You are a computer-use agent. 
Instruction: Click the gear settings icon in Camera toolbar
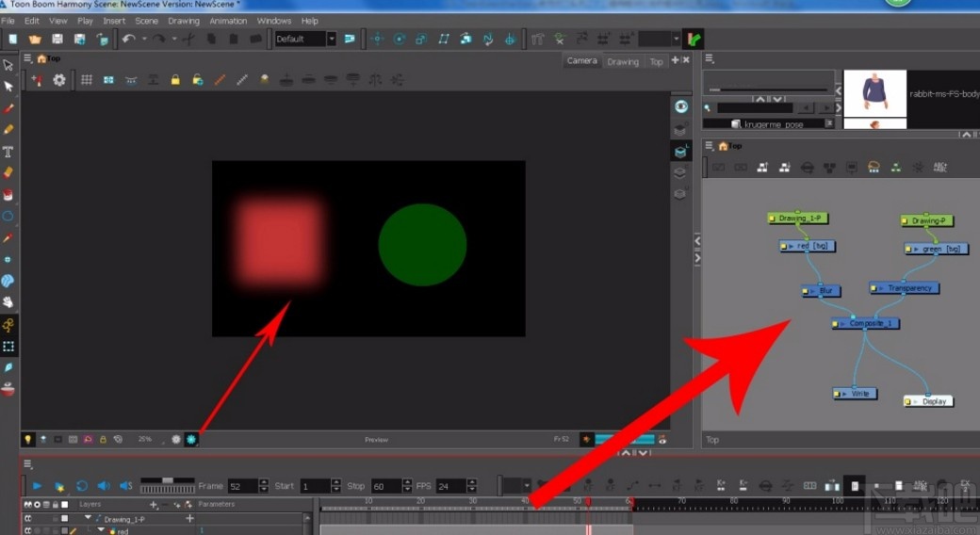coord(58,80)
